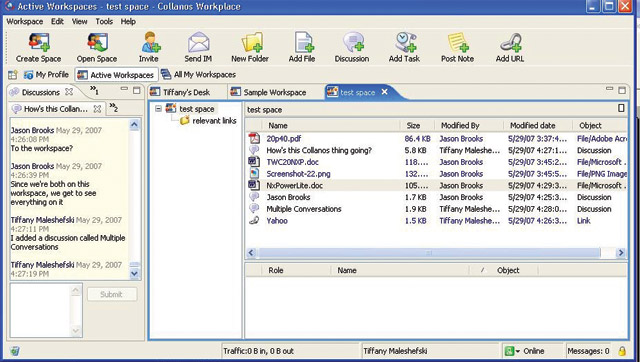Click the maximize box in test space header
640x362 pixels.
click(x=621, y=108)
